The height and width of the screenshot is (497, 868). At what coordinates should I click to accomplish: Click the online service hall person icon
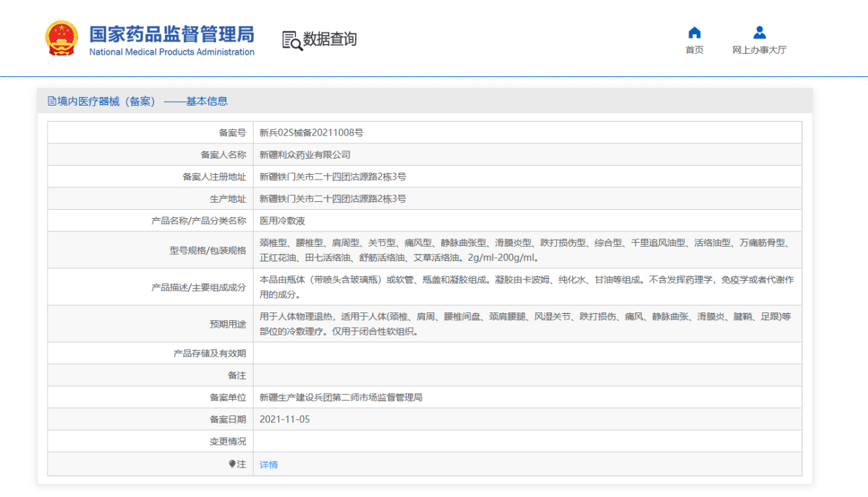[760, 33]
